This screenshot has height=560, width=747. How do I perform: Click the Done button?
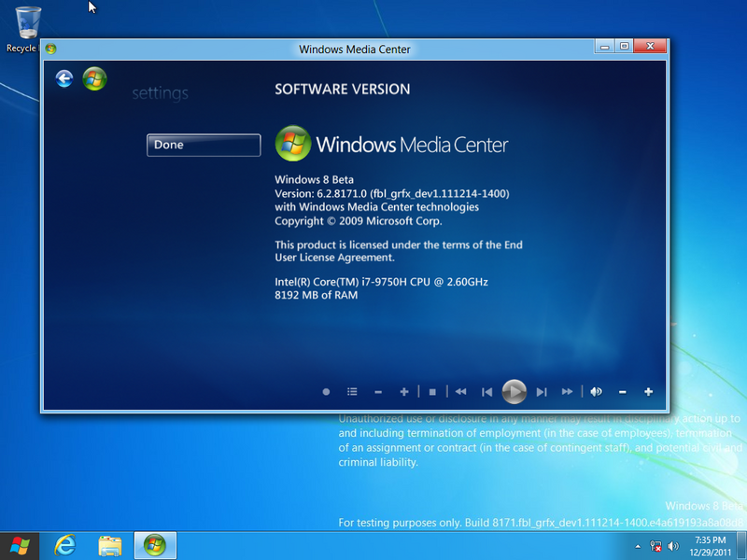[204, 145]
